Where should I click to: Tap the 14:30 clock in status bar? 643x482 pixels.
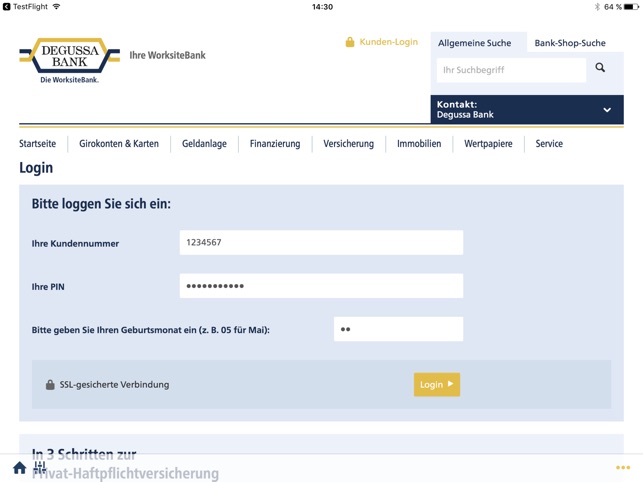[x=322, y=7]
